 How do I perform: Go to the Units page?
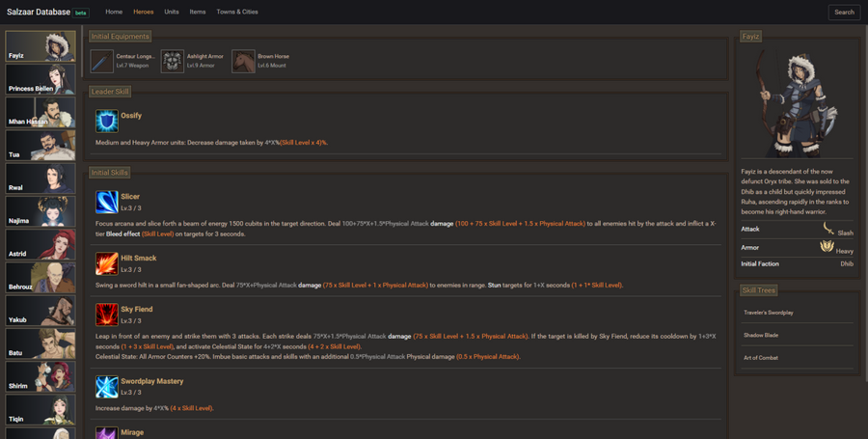(172, 13)
